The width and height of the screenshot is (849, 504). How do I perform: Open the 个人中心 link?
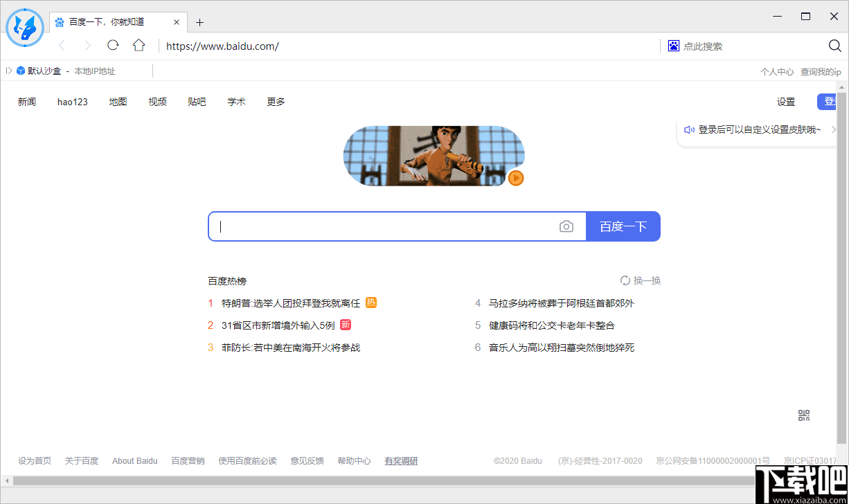pos(777,71)
